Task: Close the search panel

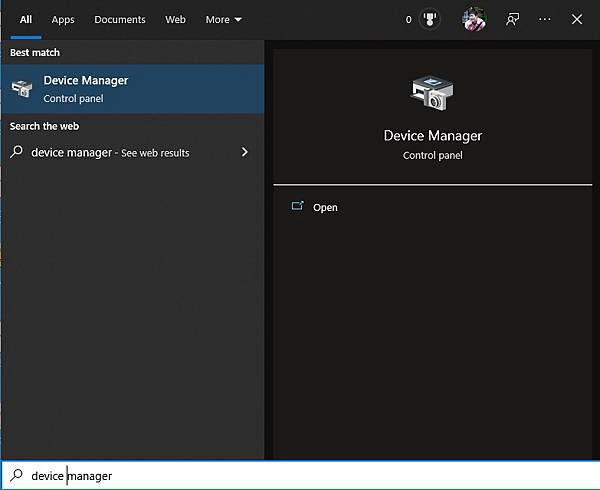Action: click(577, 19)
